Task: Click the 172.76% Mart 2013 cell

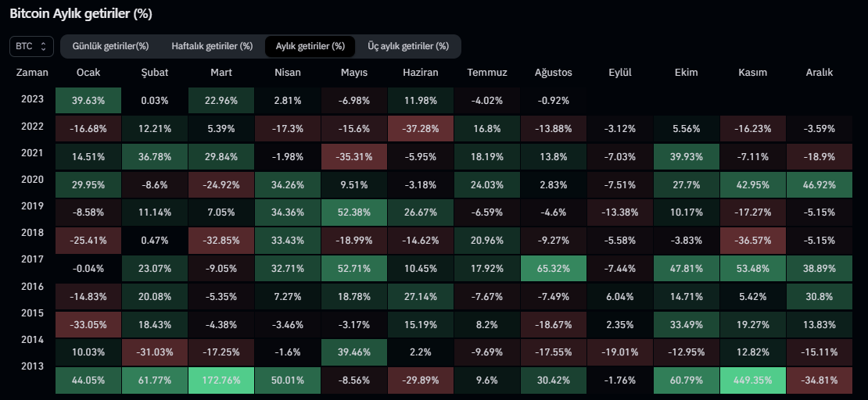Action: click(221, 380)
